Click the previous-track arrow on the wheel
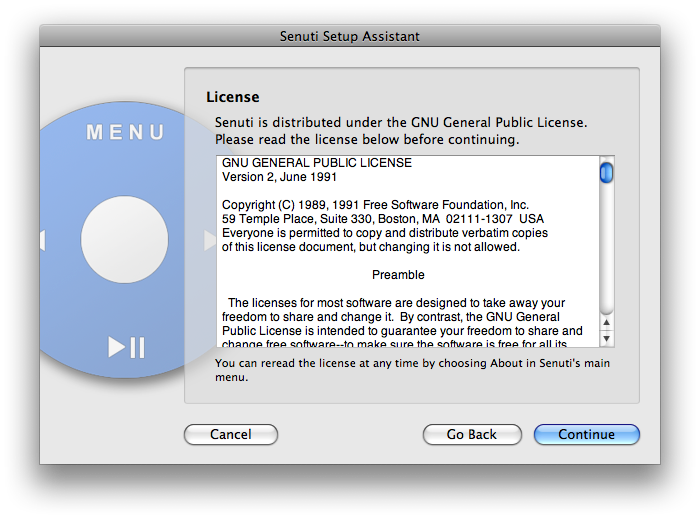 click(x=42, y=240)
